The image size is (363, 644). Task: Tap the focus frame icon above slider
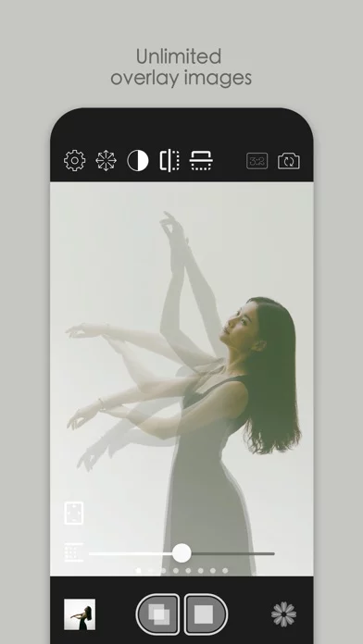click(74, 513)
